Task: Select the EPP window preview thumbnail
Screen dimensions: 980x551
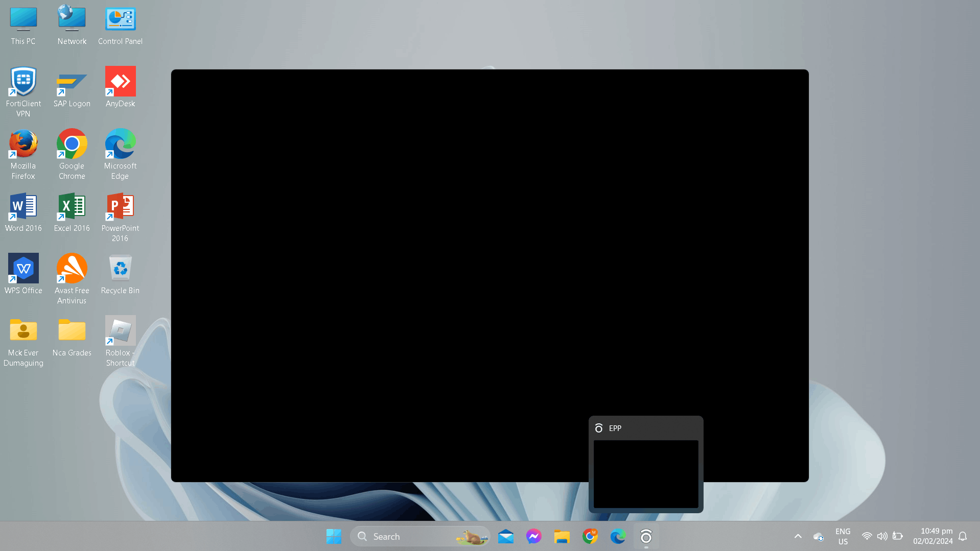Action: [x=646, y=474]
